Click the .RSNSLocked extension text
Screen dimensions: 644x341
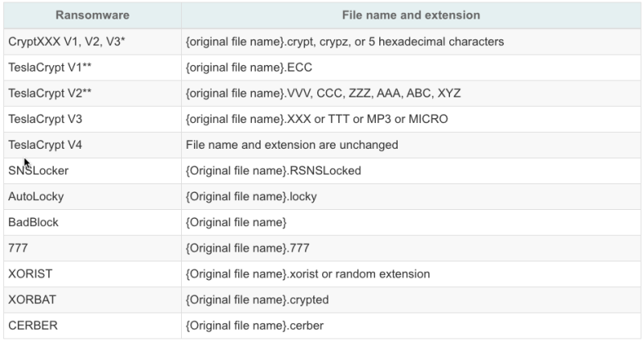coord(273,170)
